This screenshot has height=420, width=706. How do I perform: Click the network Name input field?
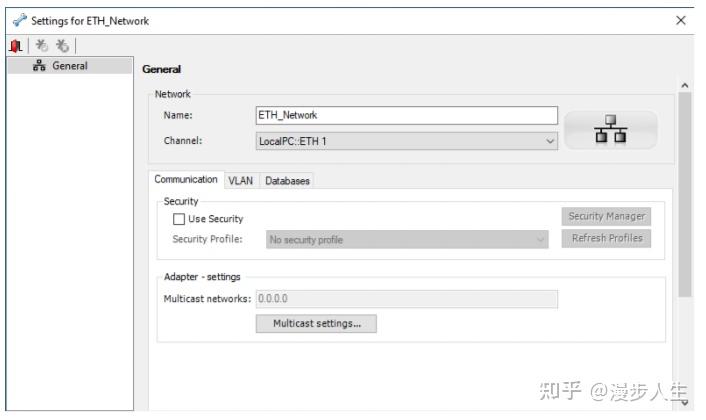pos(406,115)
